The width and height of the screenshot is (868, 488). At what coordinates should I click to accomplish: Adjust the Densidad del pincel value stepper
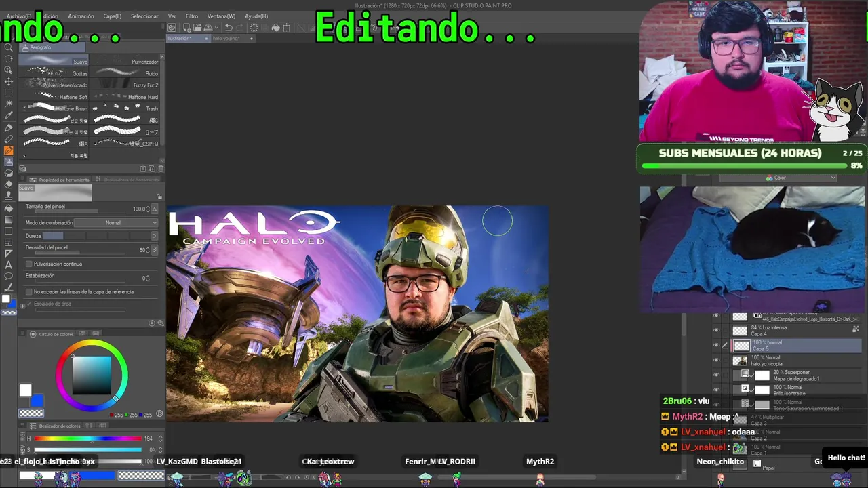146,250
